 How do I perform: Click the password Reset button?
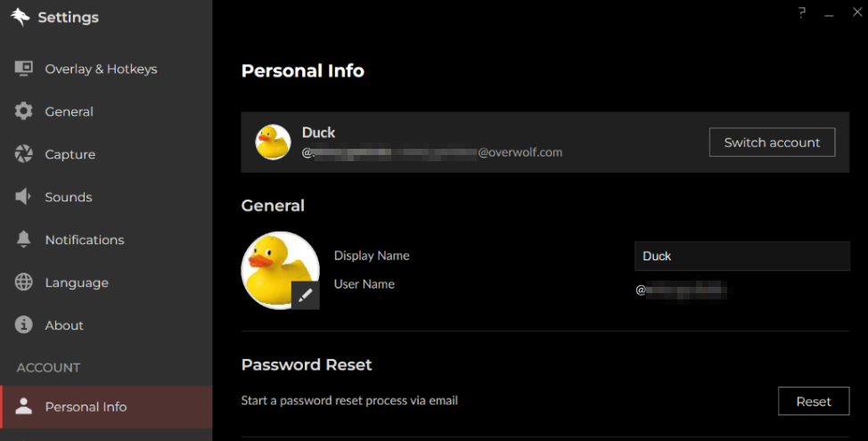click(x=814, y=401)
